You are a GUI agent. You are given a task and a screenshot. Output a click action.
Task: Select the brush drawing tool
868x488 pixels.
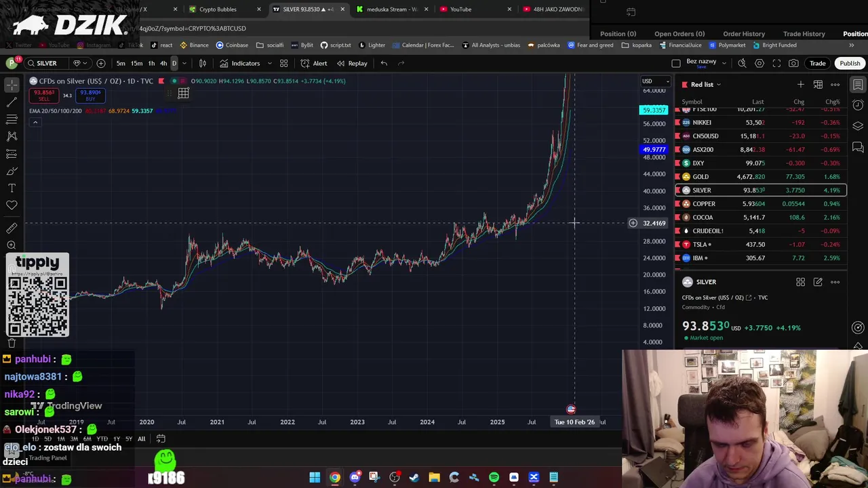click(12, 171)
